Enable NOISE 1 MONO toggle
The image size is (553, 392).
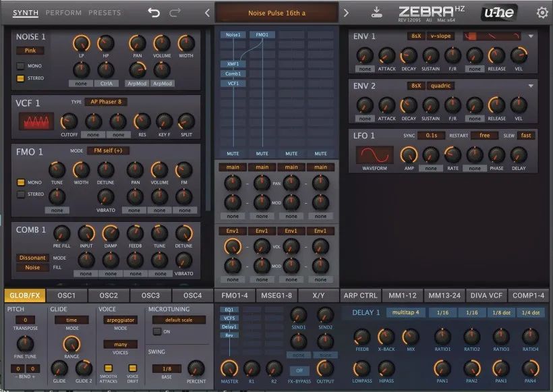21,65
